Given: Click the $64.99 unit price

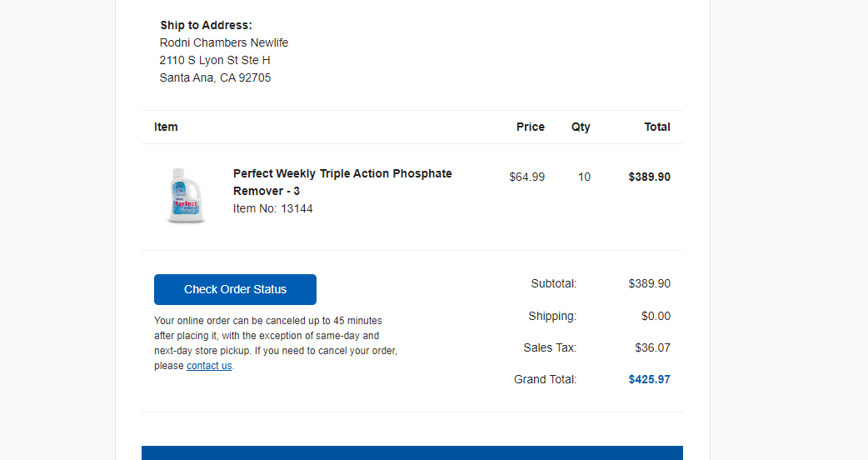Looking at the screenshot, I should coord(527,177).
